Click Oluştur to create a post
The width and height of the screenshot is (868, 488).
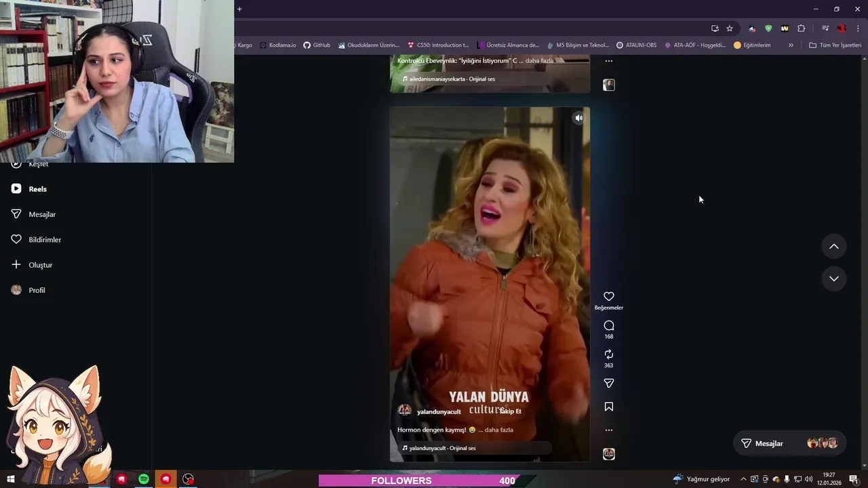click(x=41, y=265)
